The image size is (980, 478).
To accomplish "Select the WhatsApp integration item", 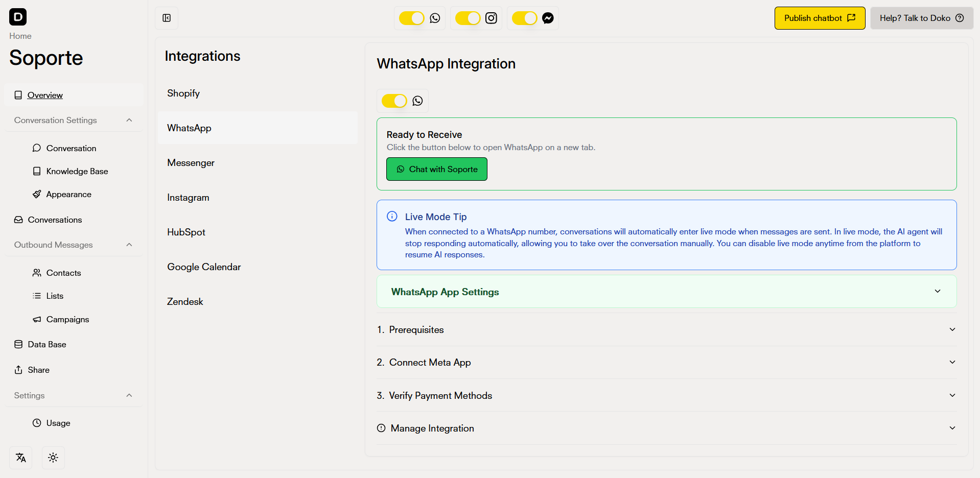I will pyautogui.click(x=258, y=128).
